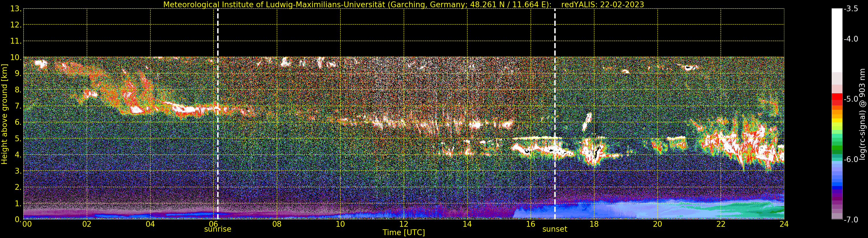Click time axis tick label '18'
Viewport: 868px width, 238px height.
coord(594,224)
